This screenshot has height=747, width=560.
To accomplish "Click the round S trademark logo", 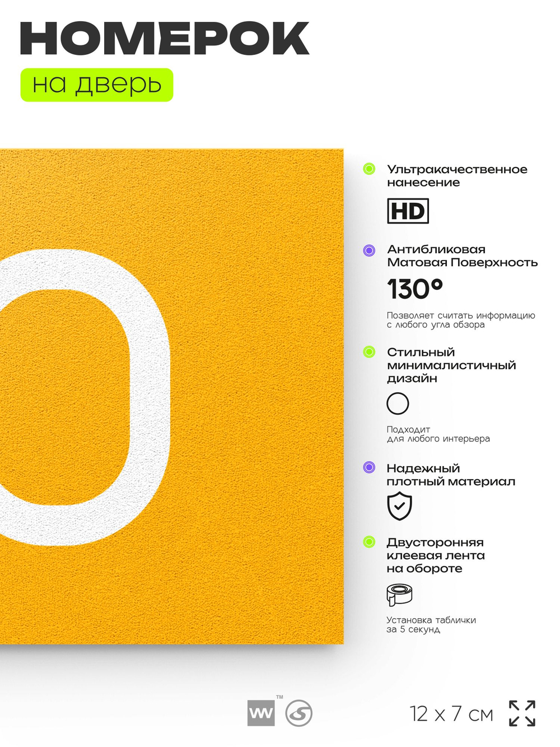I will [298, 713].
